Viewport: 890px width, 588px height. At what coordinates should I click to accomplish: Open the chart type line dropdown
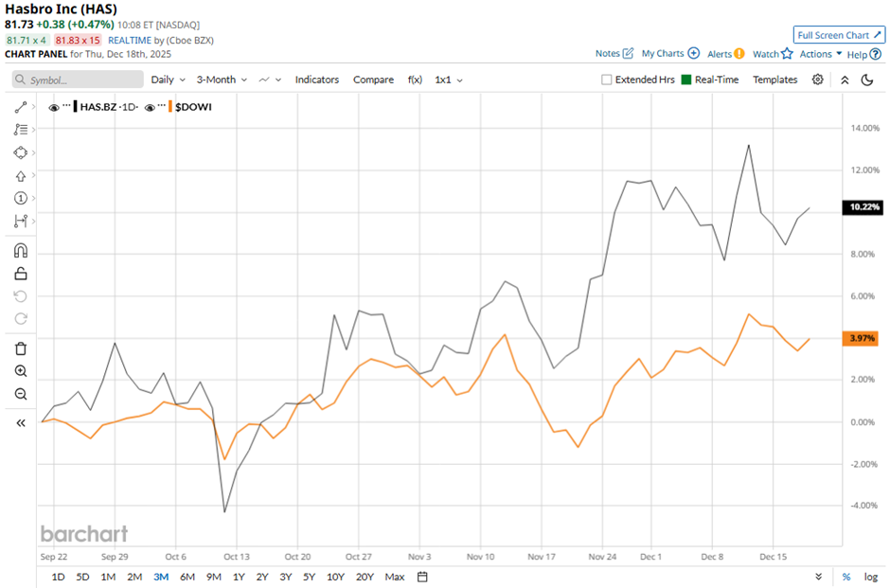click(x=270, y=80)
